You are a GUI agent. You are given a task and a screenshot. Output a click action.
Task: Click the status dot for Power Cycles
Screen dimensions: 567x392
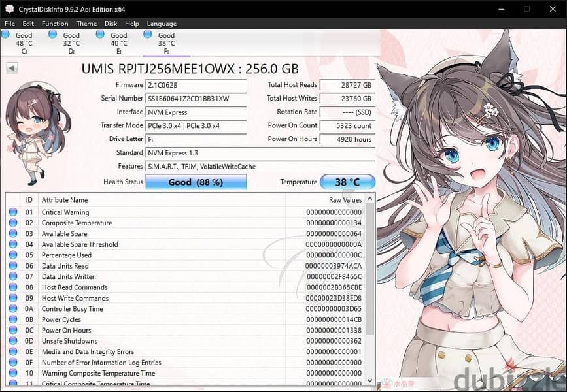[x=13, y=319]
